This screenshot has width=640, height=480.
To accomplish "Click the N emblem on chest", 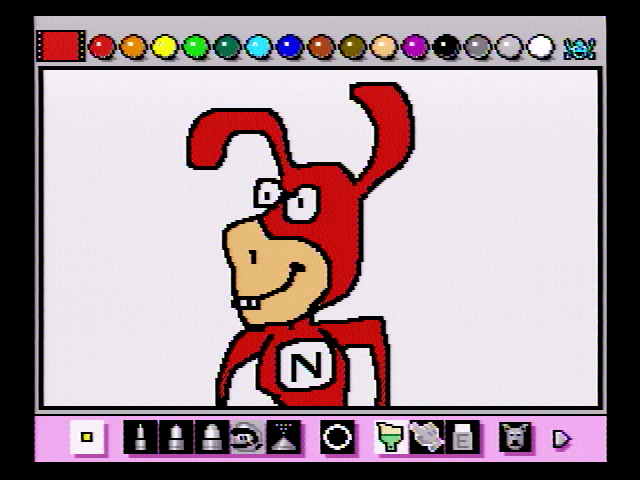I will pos(306,364).
